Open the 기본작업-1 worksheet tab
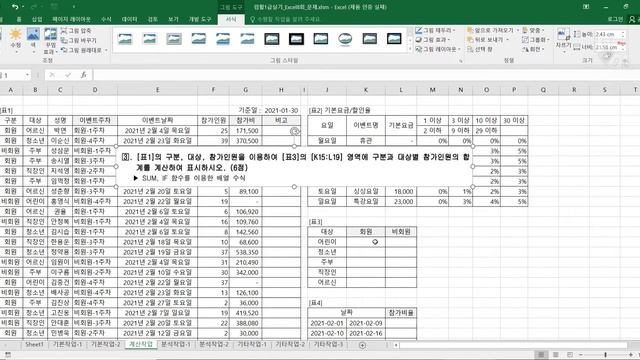640x360 pixels. click(68, 344)
